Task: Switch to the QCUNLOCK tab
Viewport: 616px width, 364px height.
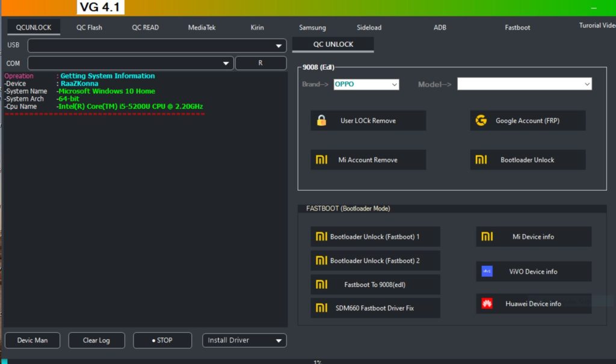Action: (34, 28)
